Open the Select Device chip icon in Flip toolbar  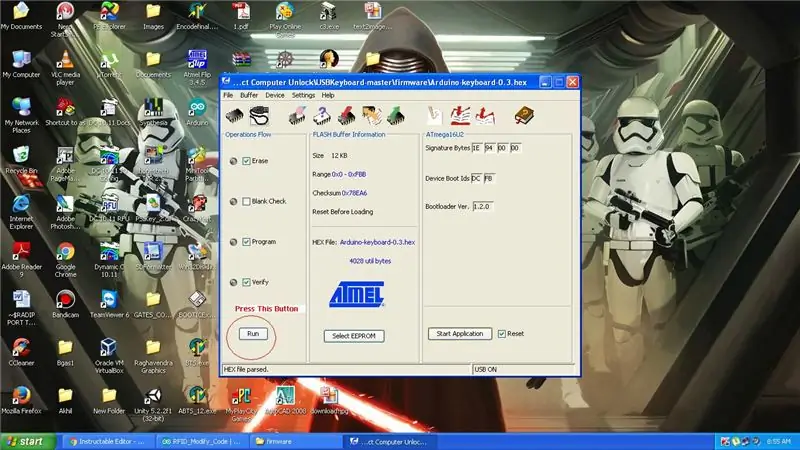point(234,116)
